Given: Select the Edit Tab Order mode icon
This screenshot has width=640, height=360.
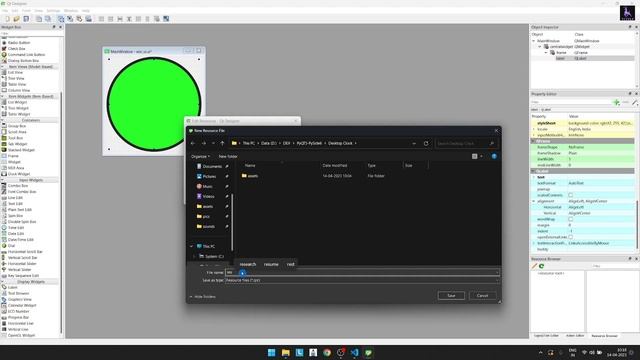Looking at the screenshot, I should 88,19.
